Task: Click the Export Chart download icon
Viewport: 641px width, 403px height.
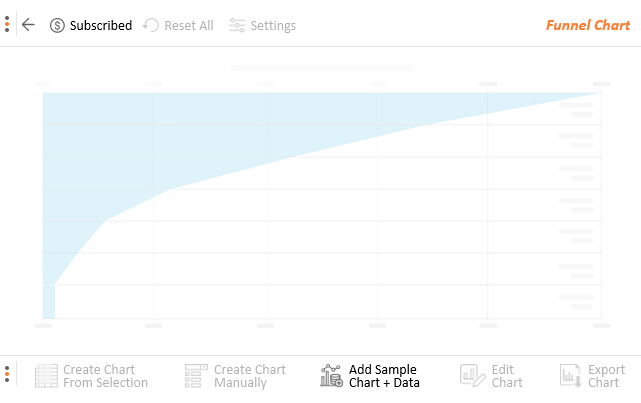Action: (570, 376)
